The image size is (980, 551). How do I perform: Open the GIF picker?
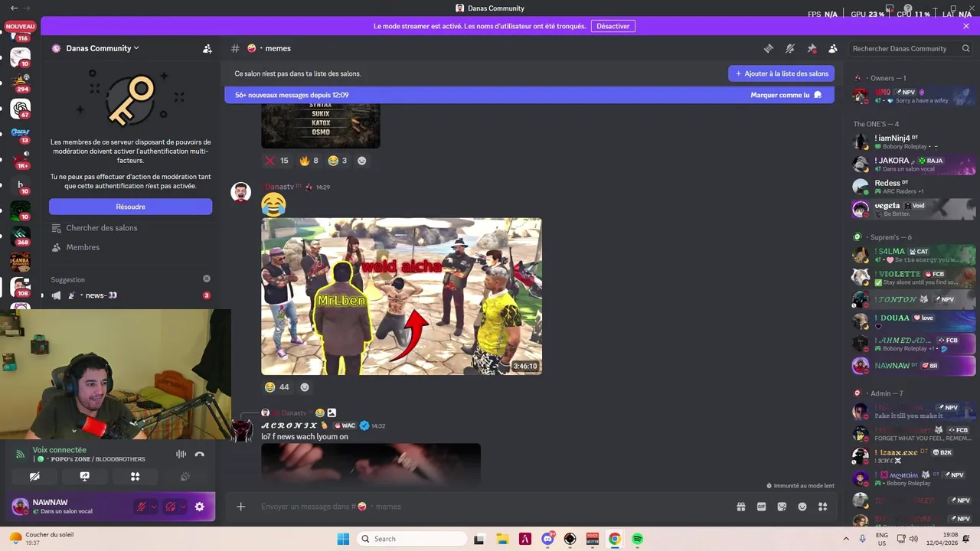click(x=762, y=507)
